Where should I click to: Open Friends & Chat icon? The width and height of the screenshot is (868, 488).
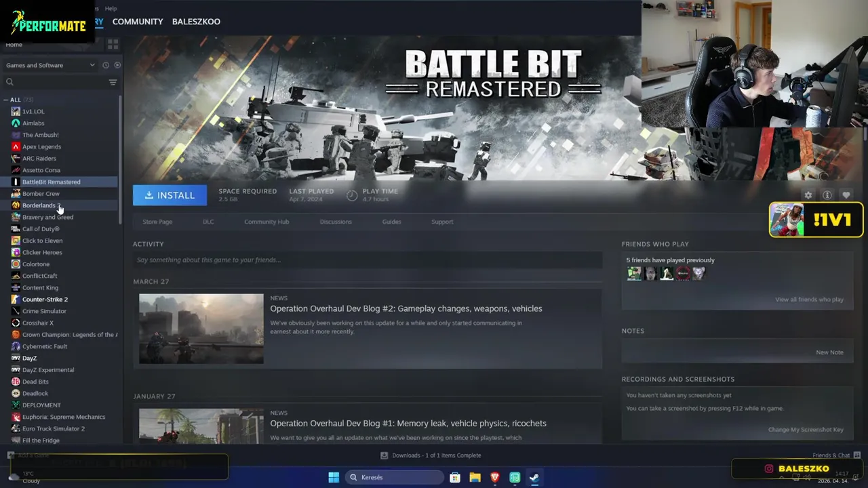[857, 455]
